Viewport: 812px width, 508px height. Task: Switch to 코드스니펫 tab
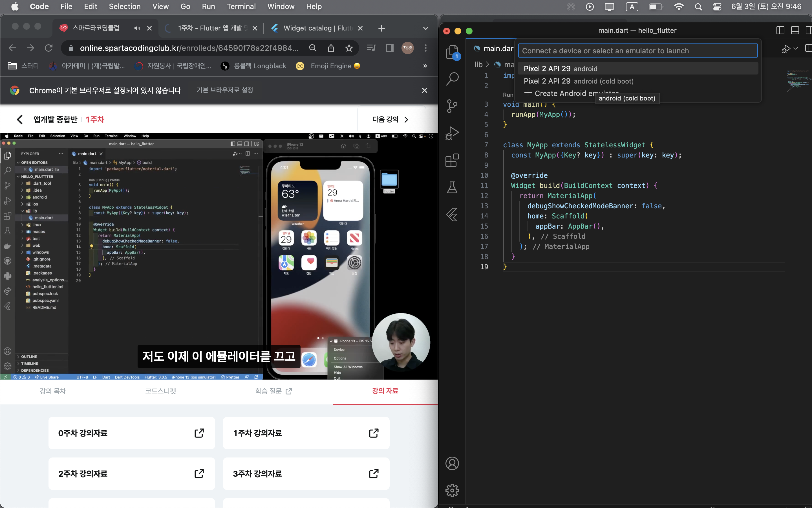(161, 391)
